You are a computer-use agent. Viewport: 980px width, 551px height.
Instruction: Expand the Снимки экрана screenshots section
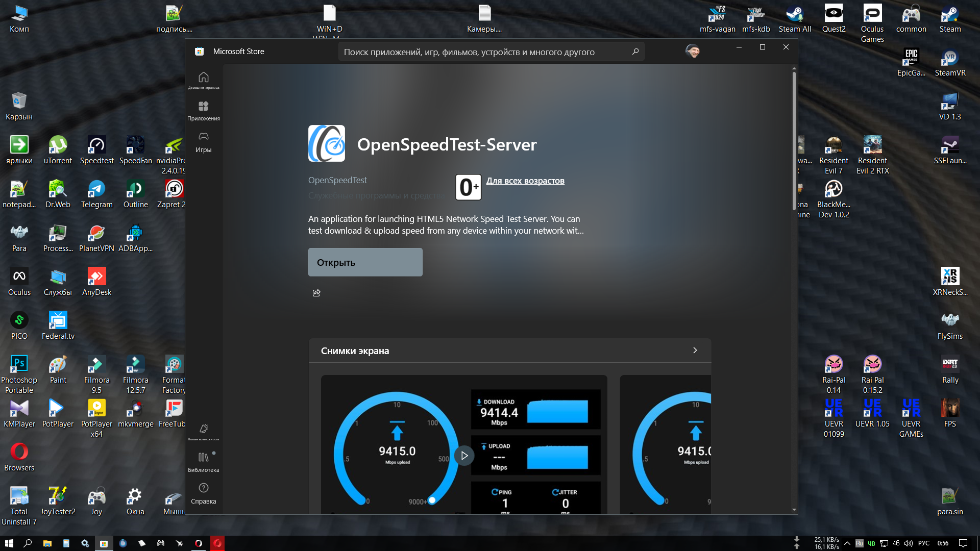coord(695,350)
